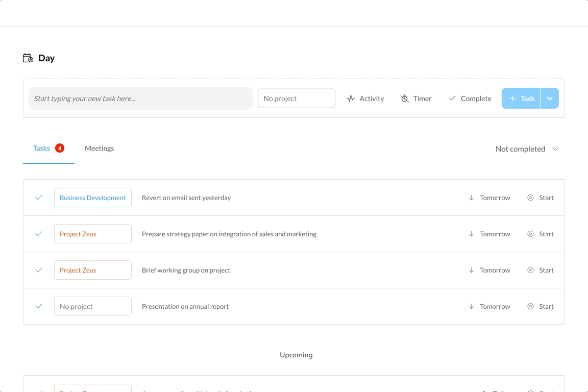Click down arrow icon on strategy paper row
This screenshot has height=392, width=588.
(472, 234)
